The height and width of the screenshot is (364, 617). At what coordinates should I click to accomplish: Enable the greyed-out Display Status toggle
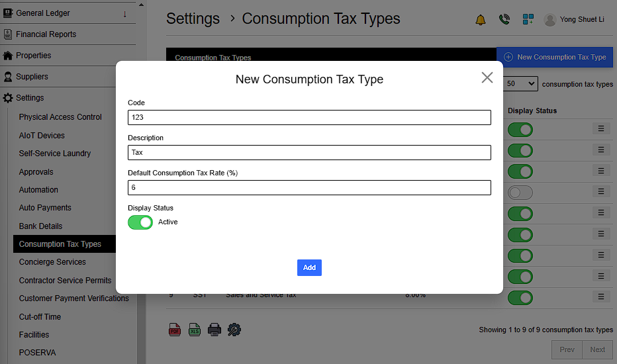pyautogui.click(x=520, y=193)
